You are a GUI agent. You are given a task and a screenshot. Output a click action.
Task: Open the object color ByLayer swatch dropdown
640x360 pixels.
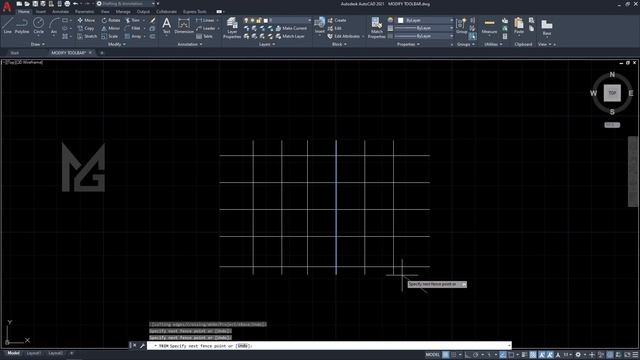pos(424,20)
